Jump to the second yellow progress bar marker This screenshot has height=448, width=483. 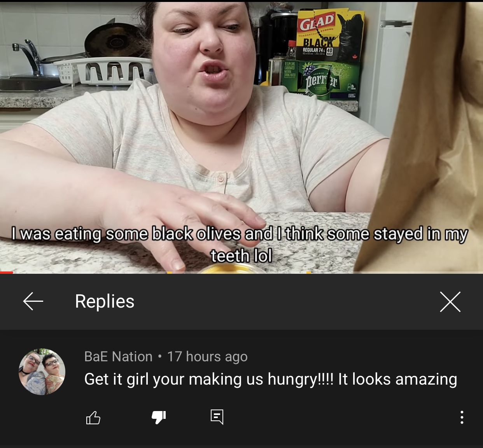pos(309,273)
